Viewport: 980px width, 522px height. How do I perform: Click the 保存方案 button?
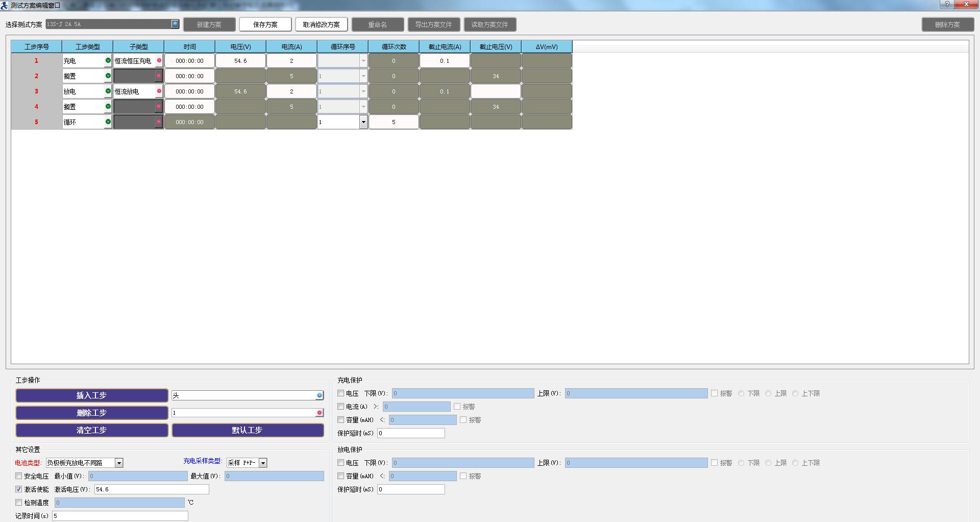265,25
